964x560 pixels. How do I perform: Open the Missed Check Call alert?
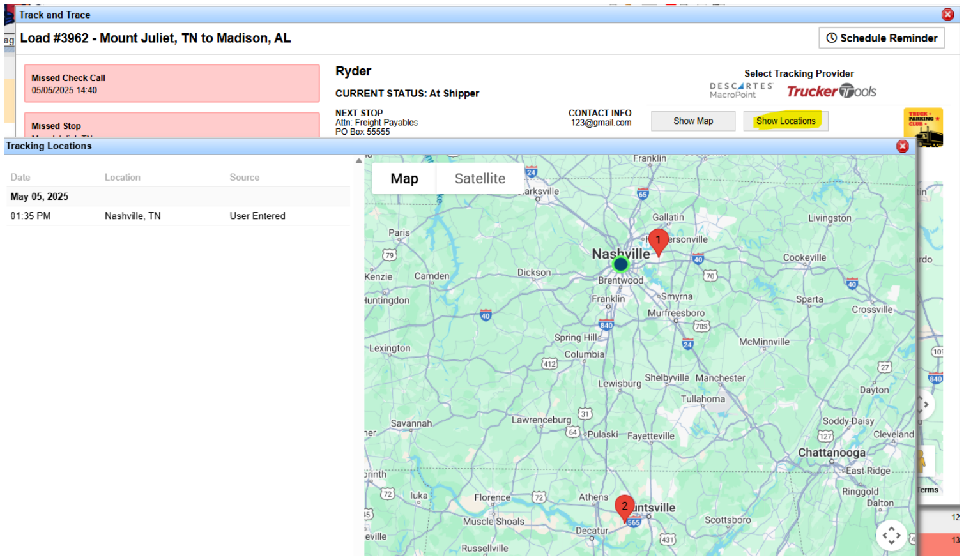click(x=172, y=83)
